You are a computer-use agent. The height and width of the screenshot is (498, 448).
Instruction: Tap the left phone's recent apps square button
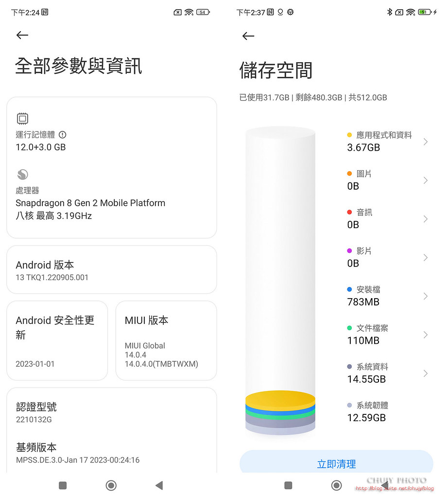[63, 485]
